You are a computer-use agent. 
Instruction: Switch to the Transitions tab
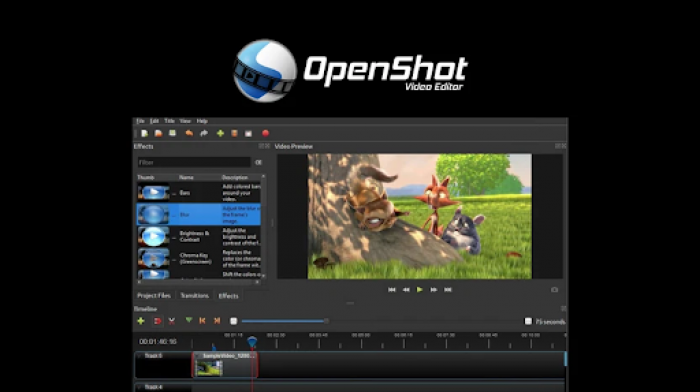[x=194, y=296]
